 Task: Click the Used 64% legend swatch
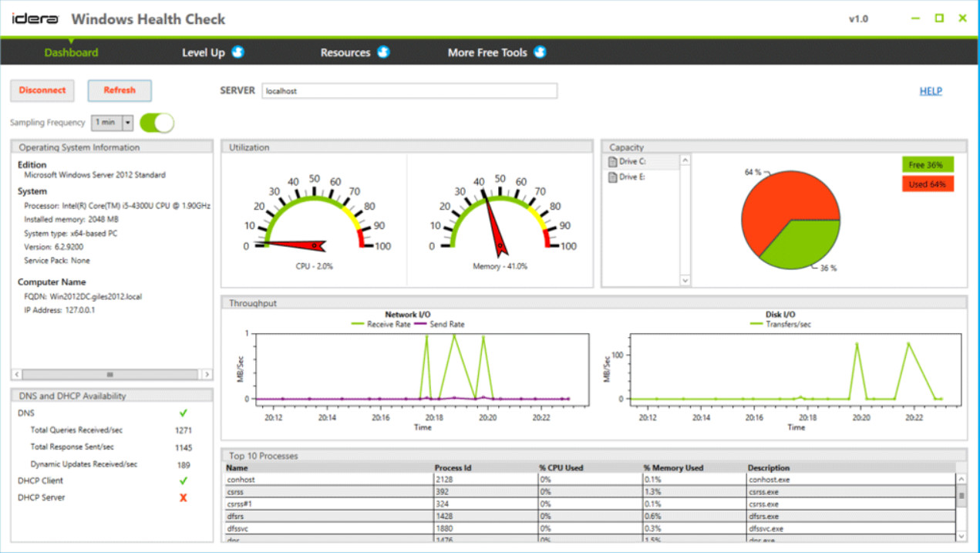(x=928, y=184)
